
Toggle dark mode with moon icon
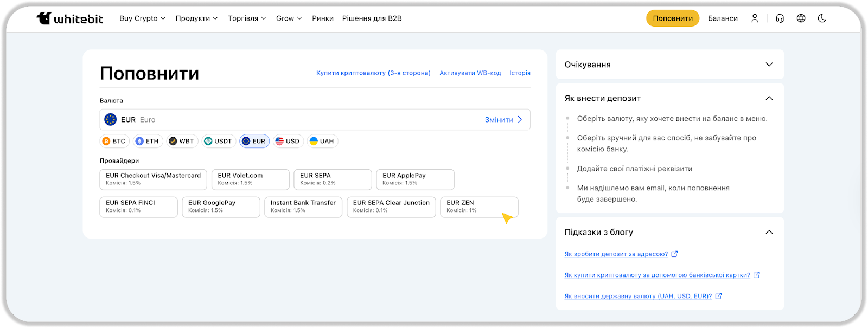822,18
